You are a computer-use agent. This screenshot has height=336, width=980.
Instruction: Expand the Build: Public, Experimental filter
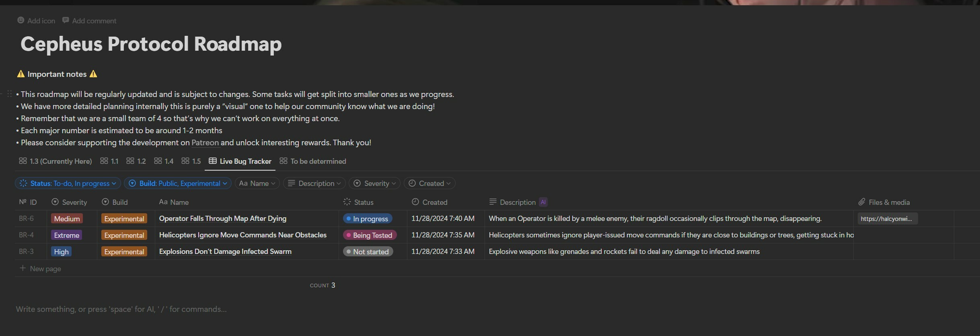tap(177, 183)
